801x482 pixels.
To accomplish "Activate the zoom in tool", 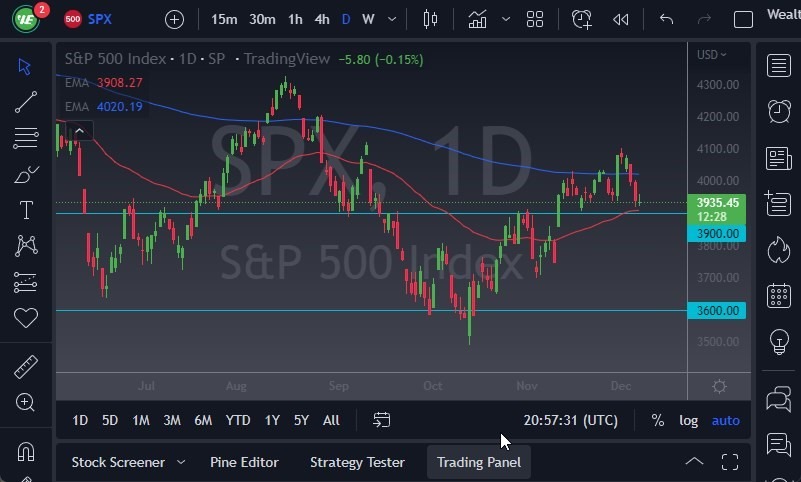I will pyautogui.click(x=25, y=402).
